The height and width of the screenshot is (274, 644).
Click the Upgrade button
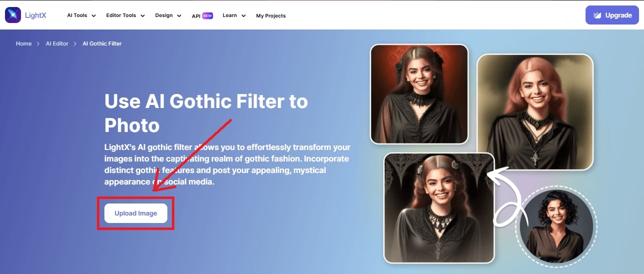(612, 15)
